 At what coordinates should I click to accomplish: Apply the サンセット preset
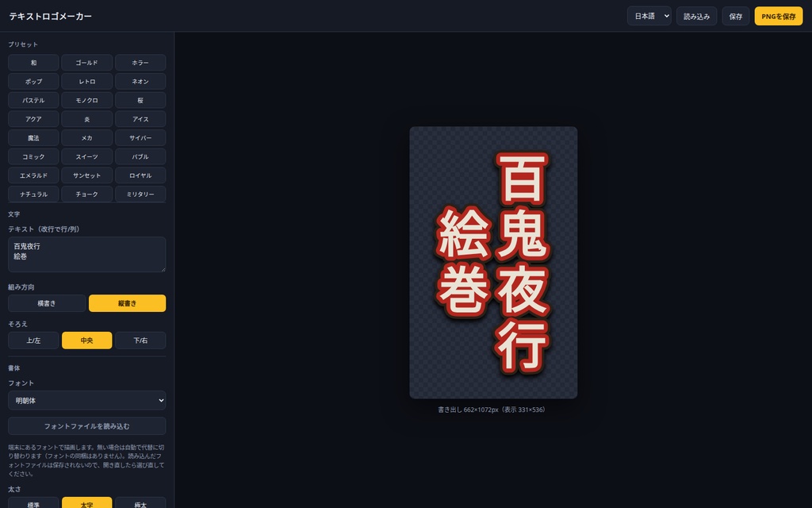[x=87, y=175]
